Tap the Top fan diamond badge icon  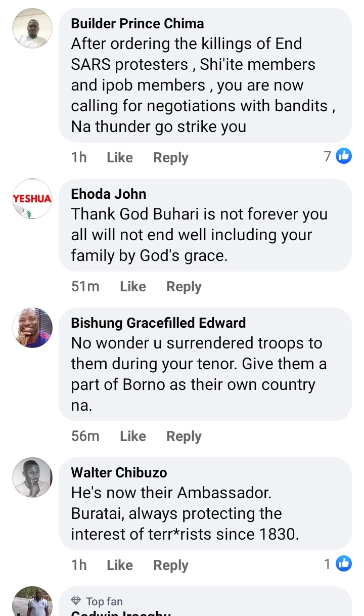(76, 601)
